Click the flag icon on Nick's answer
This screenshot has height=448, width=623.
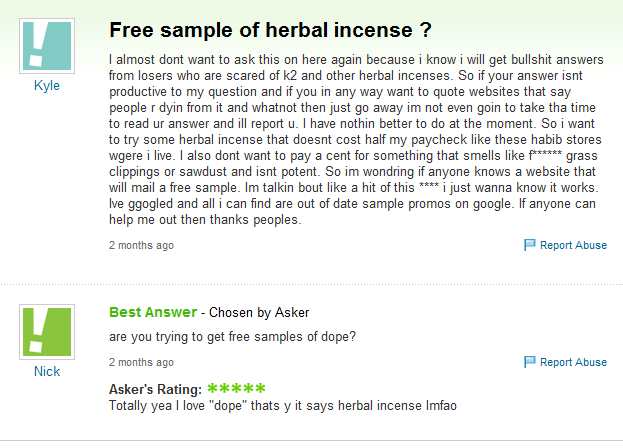tap(530, 362)
